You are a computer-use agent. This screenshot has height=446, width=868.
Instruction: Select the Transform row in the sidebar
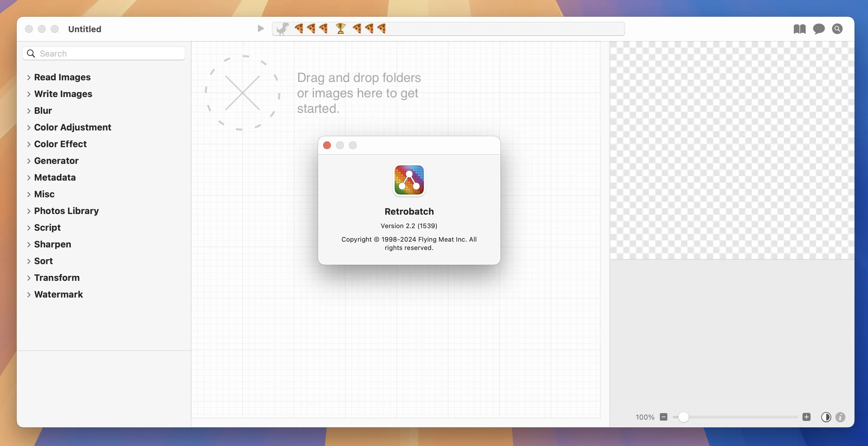(x=104, y=277)
